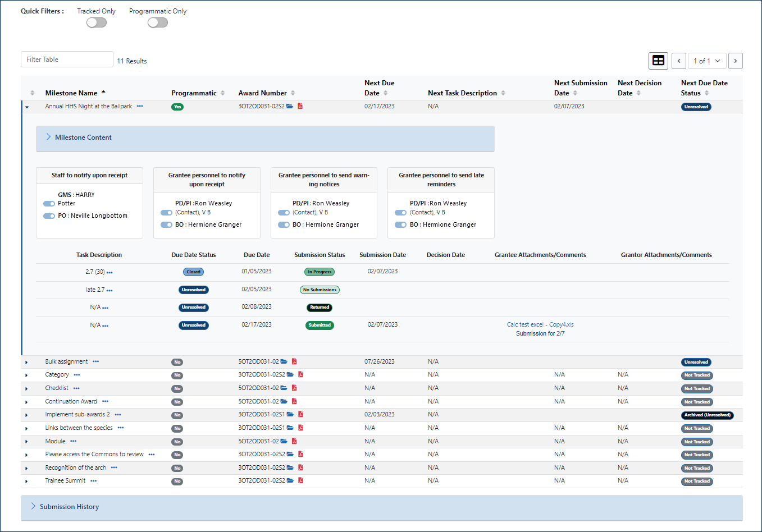This screenshot has width=762, height=532.
Task: Collapse Annual HHS Night at the Ballpark row
Action: [x=27, y=107]
